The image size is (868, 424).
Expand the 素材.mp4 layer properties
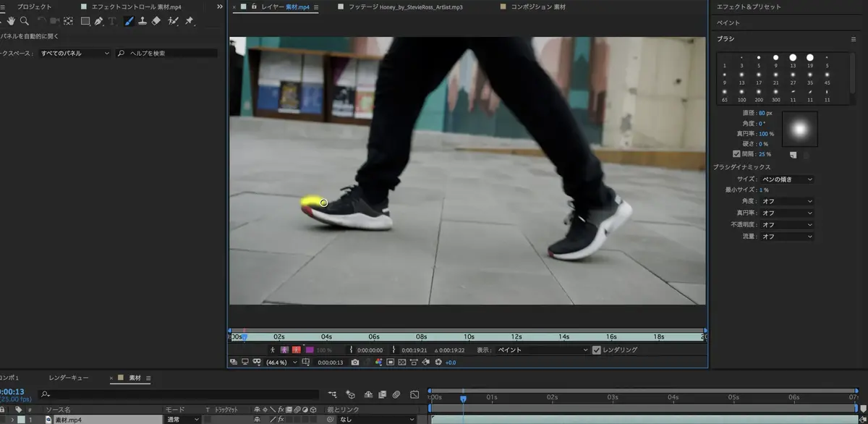point(11,420)
